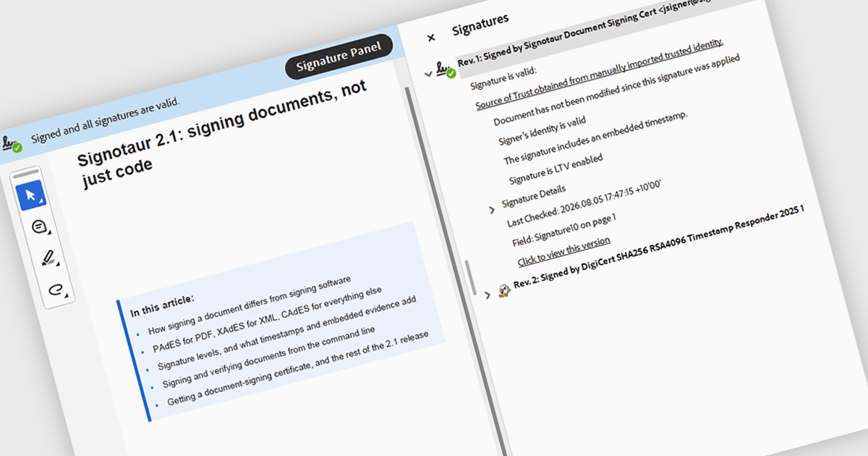Open 'Click to view this version' link
The image size is (868, 456).
click(x=563, y=250)
